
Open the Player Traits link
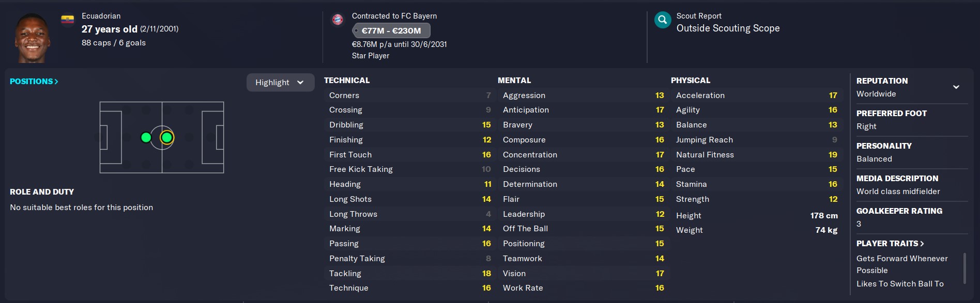[890, 244]
